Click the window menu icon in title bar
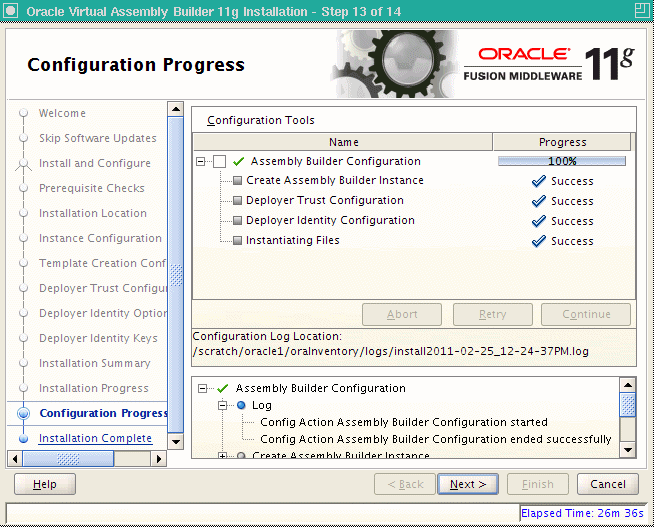 click(x=10, y=10)
